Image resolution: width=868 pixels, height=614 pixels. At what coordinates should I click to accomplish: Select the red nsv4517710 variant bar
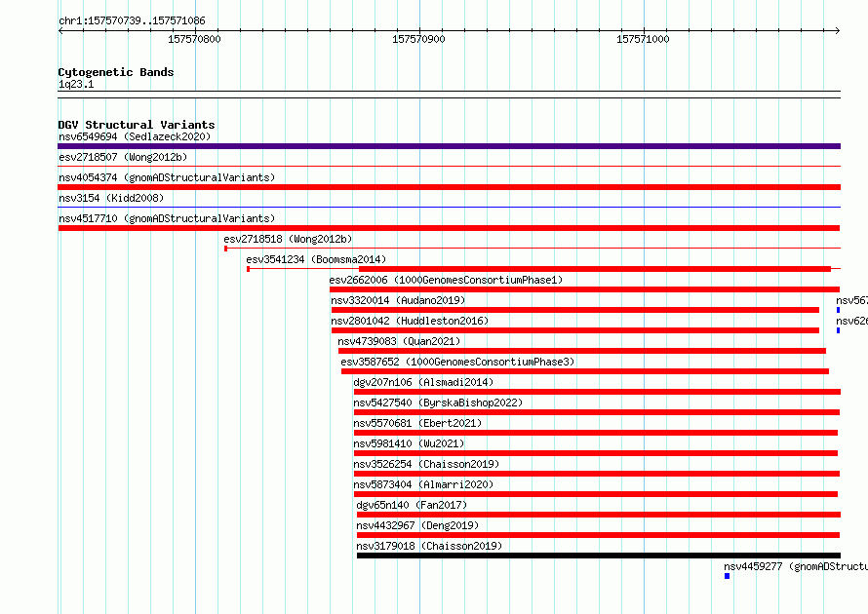pyautogui.click(x=449, y=228)
